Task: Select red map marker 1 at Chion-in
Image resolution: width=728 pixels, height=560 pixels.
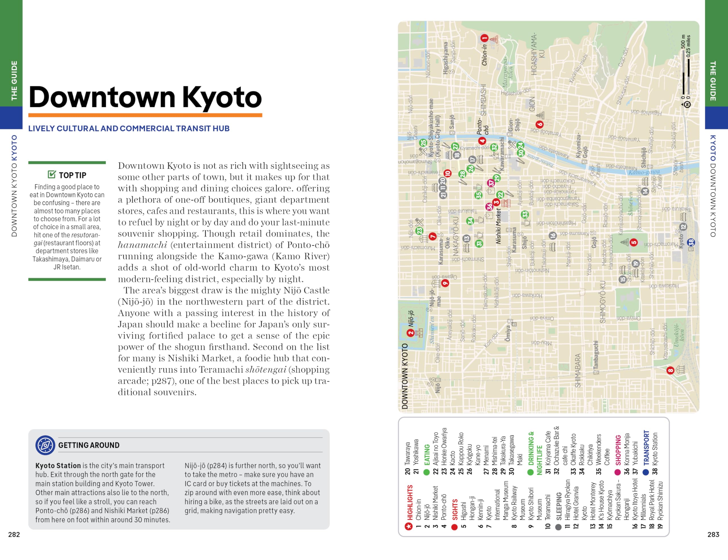Action: [x=484, y=38]
